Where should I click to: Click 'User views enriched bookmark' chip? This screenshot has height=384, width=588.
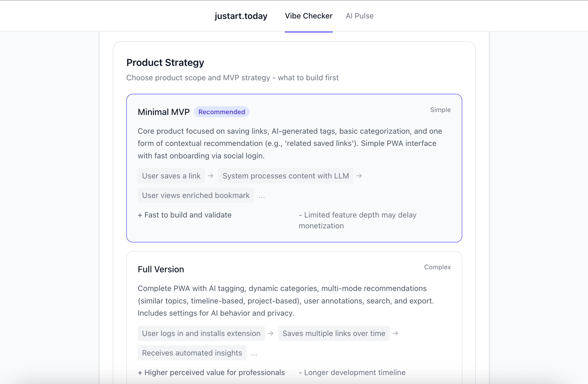coord(196,196)
